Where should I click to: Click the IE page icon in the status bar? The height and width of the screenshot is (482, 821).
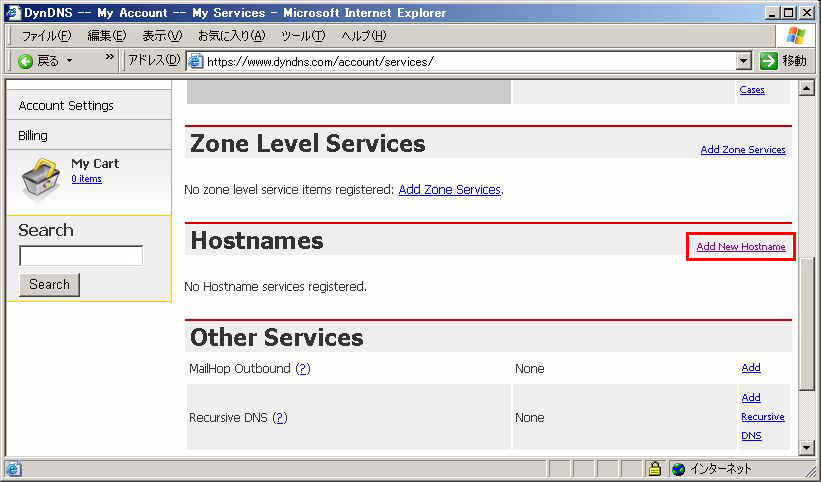(13, 469)
